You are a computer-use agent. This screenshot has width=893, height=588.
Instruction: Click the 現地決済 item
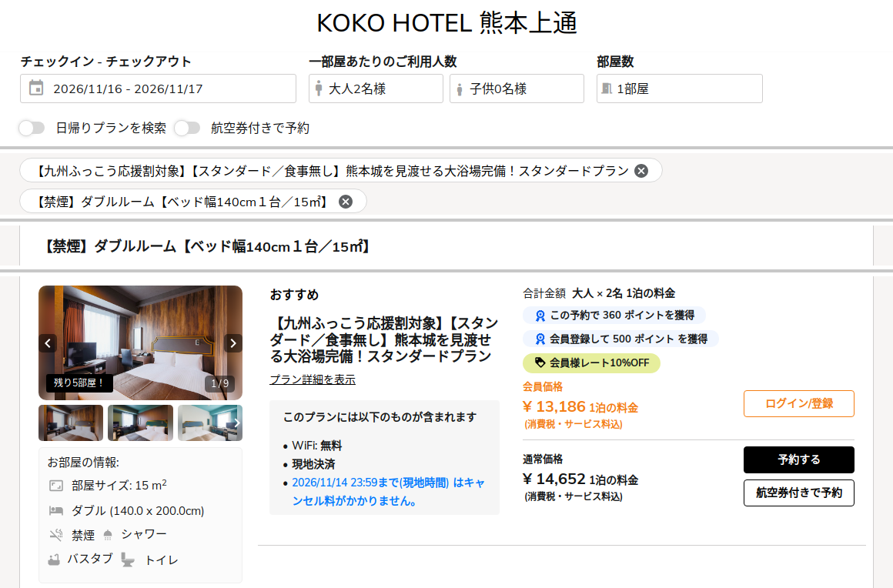tap(313, 465)
